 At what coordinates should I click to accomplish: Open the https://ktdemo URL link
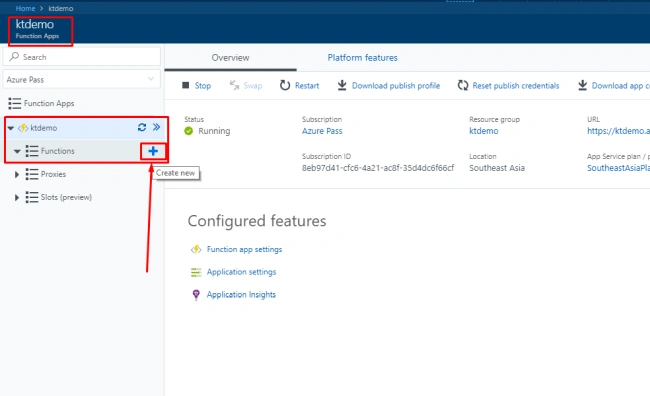[618, 131]
